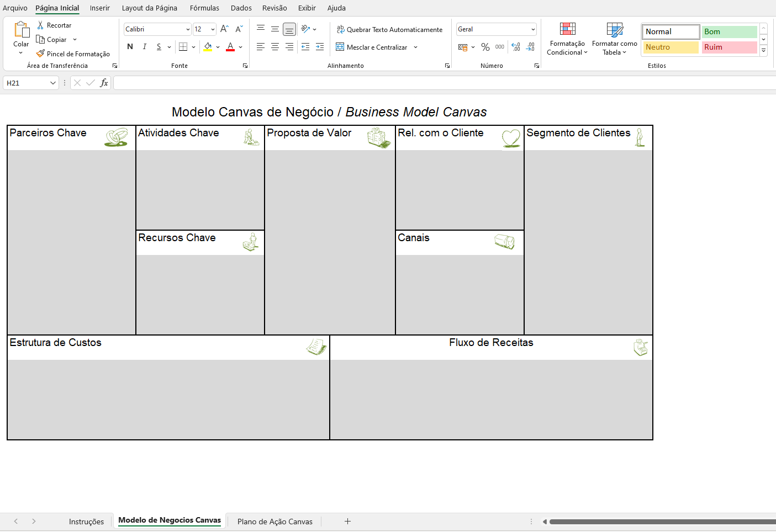The height and width of the screenshot is (532, 776).
Task: Click the increase indent icon
Action: pos(320,47)
